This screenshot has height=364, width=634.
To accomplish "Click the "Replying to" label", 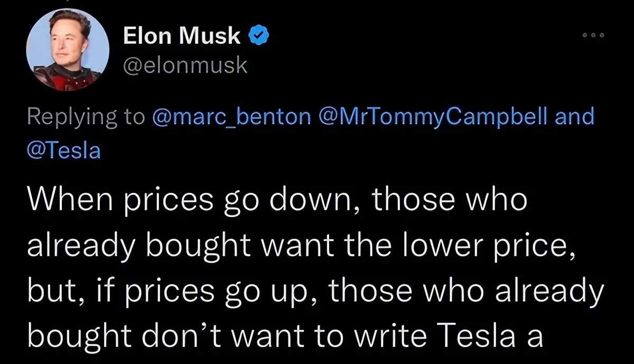I will click(x=85, y=117).
